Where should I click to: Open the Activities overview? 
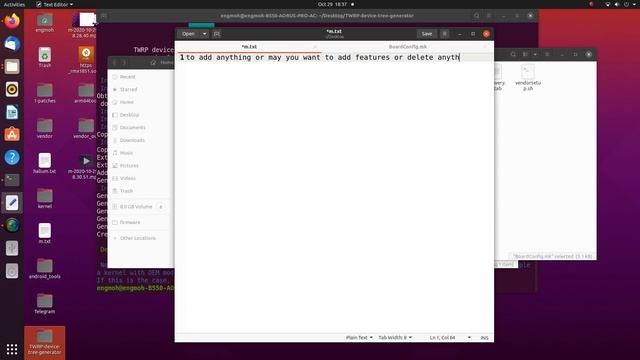pyautogui.click(x=14, y=4)
